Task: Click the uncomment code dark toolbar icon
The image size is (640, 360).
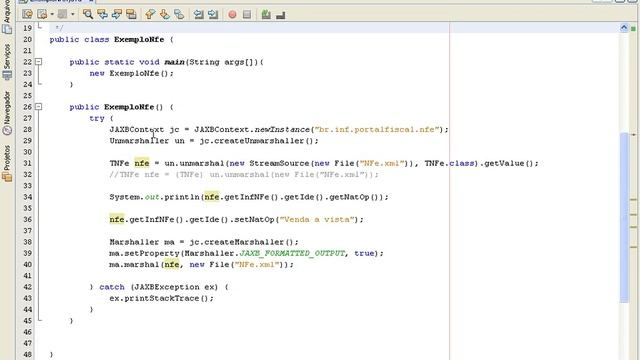Action: coord(280,15)
